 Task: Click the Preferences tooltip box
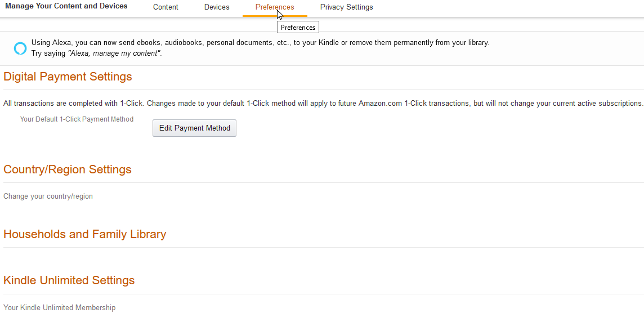298,28
